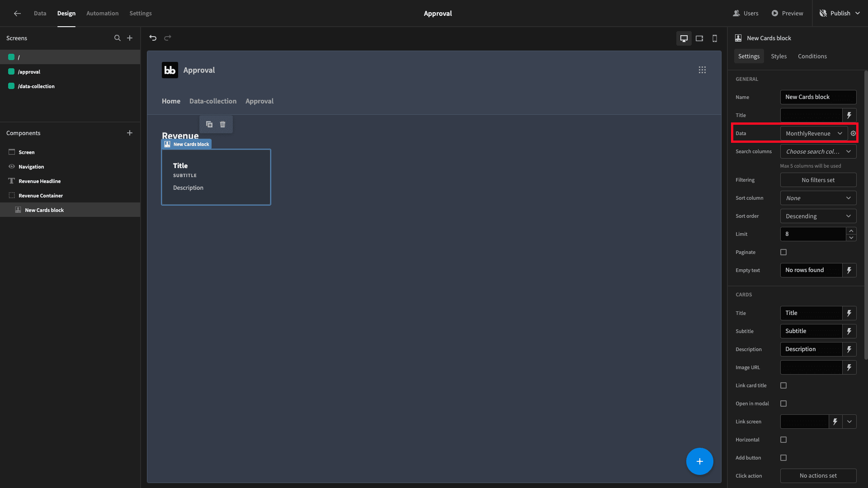The image size is (868, 488).
Task: Click the back arrow icon
Action: [17, 14]
